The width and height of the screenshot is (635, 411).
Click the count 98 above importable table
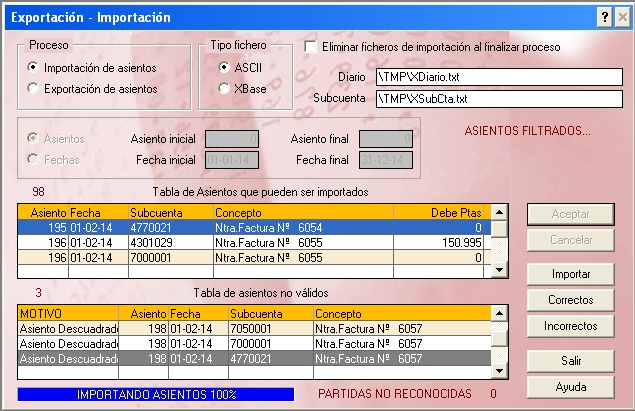[x=38, y=192]
